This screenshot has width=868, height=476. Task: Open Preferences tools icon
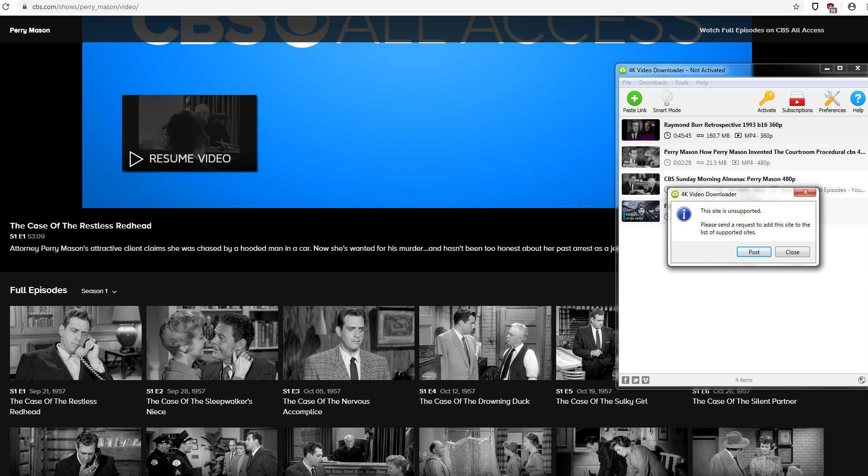[832, 99]
